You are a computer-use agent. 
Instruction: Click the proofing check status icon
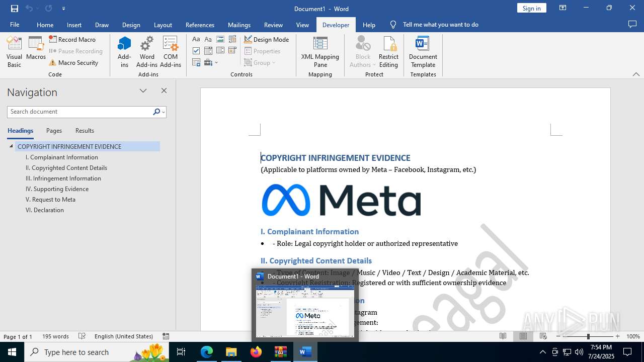point(82,336)
